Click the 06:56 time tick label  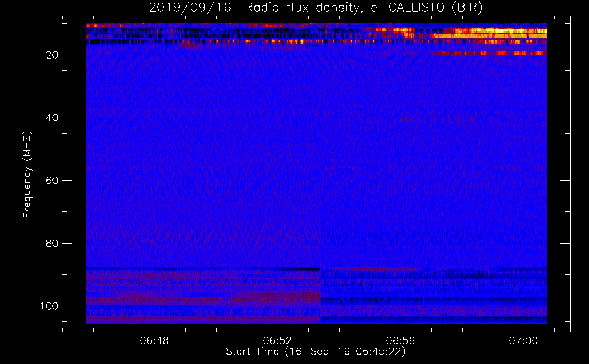pos(400,341)
